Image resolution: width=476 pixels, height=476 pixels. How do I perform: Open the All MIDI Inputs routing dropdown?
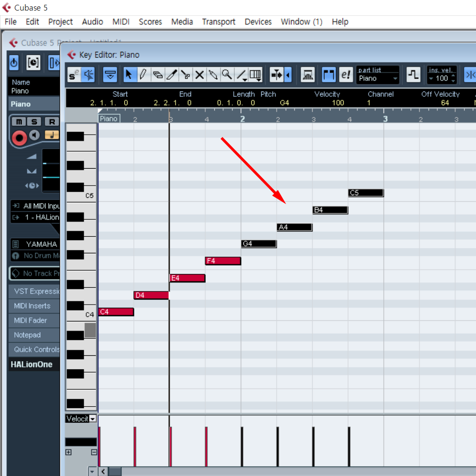(35, 206)
